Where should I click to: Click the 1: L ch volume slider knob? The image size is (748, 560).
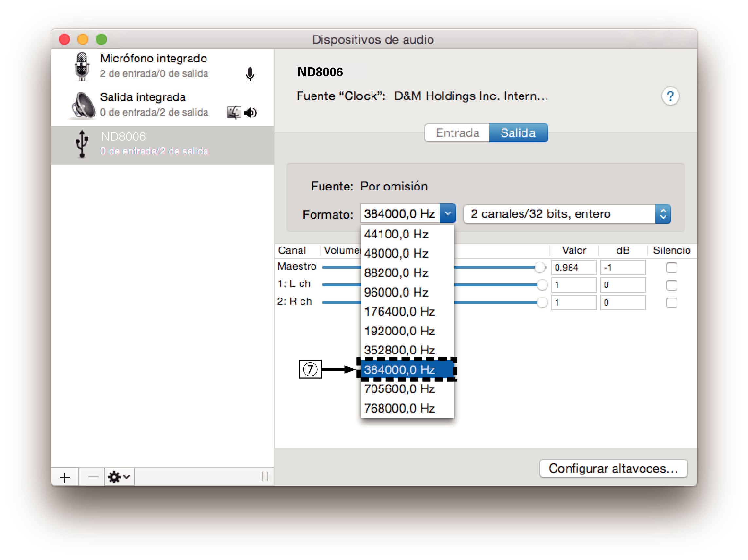tap(542, 285)
